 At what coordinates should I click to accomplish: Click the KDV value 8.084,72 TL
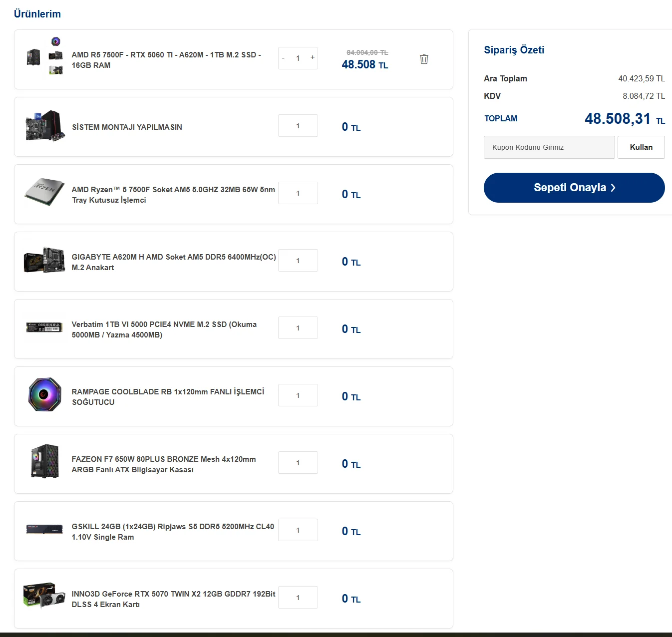pos(644,96)
